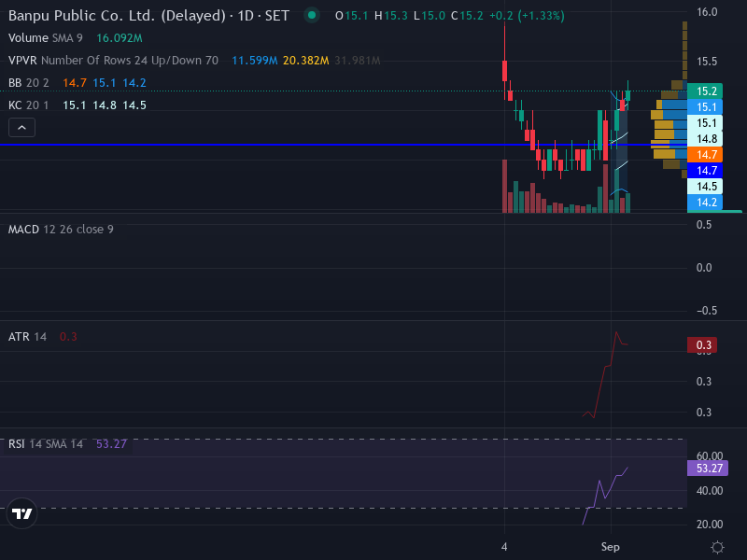Click the 16.092M volume value
747x560 pixels.
pos(120,38)
